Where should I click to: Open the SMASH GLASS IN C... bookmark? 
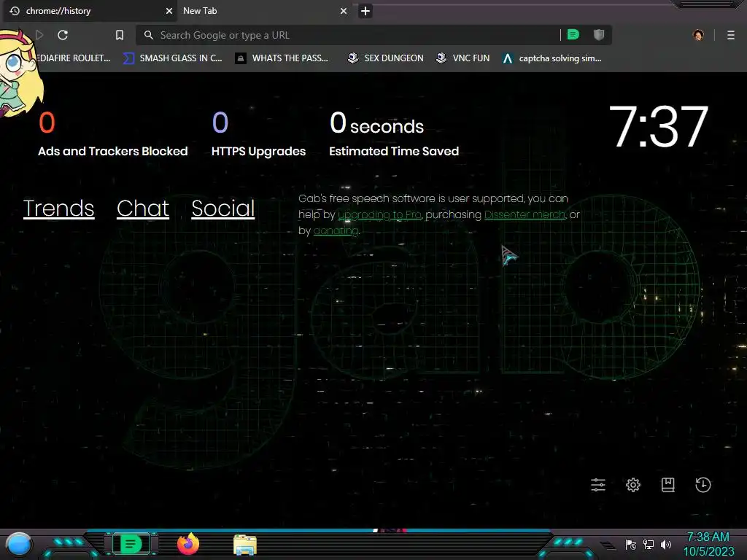coord(173,58)
